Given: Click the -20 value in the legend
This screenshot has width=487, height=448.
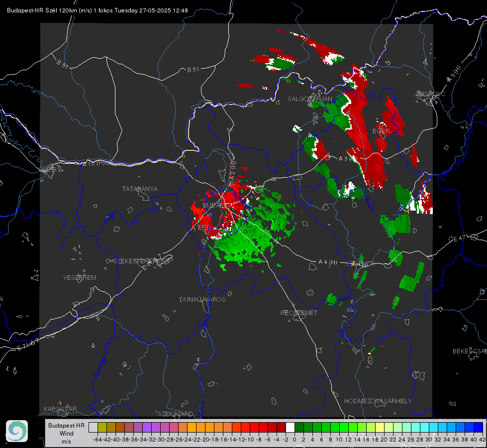Looking at the screenshot, I should [205, 440].
